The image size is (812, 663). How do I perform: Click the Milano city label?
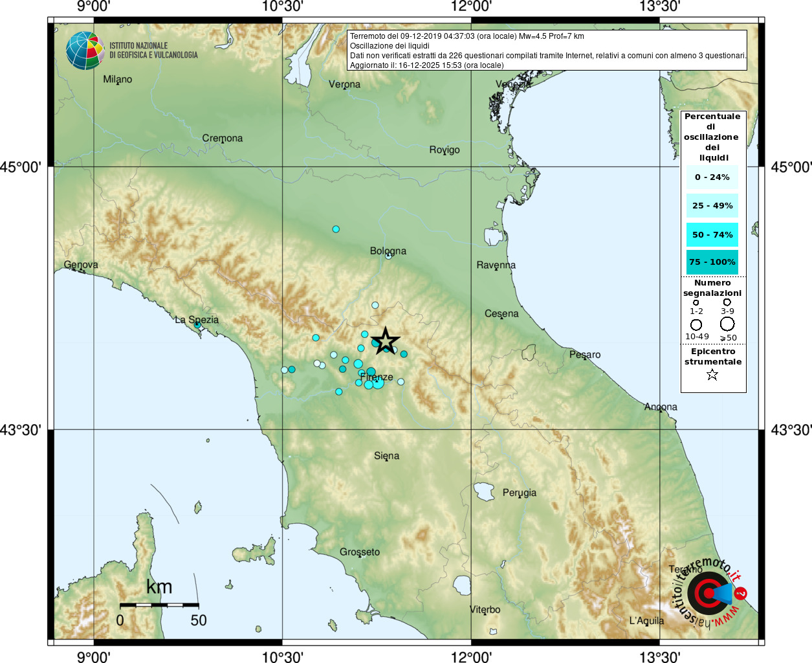pyautogui.click(x=118, y=80)
